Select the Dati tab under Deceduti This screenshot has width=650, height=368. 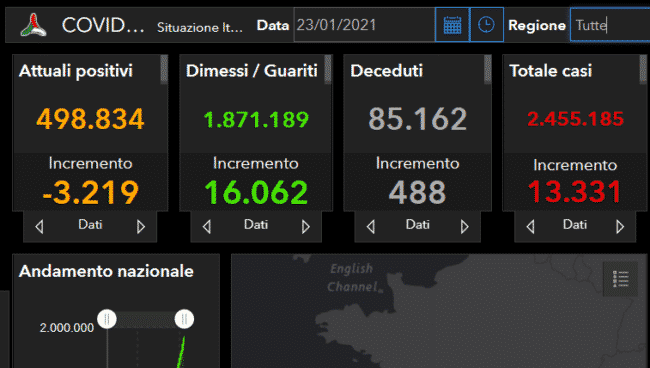coord(417,225)
